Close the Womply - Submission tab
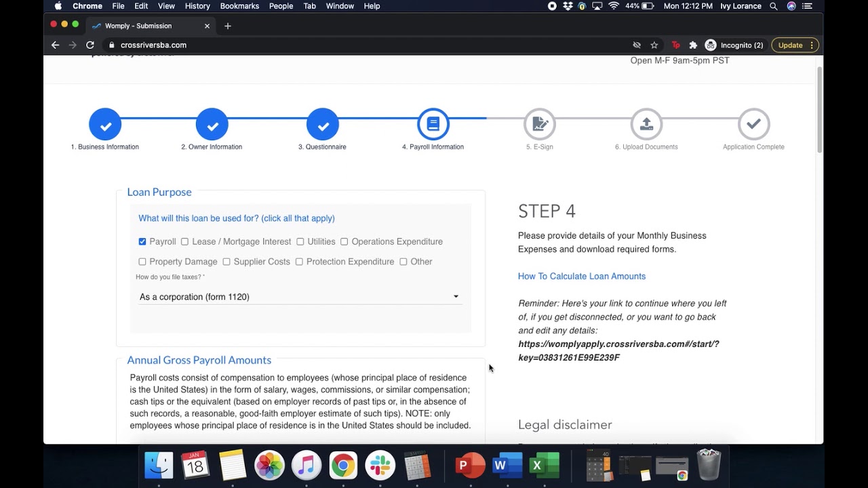The width and height of the screenshot is (868, 488). (207, 26)
